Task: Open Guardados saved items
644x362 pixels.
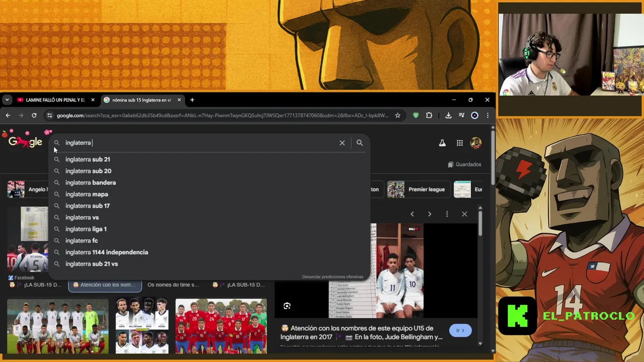Action: (x=464, y=164)
